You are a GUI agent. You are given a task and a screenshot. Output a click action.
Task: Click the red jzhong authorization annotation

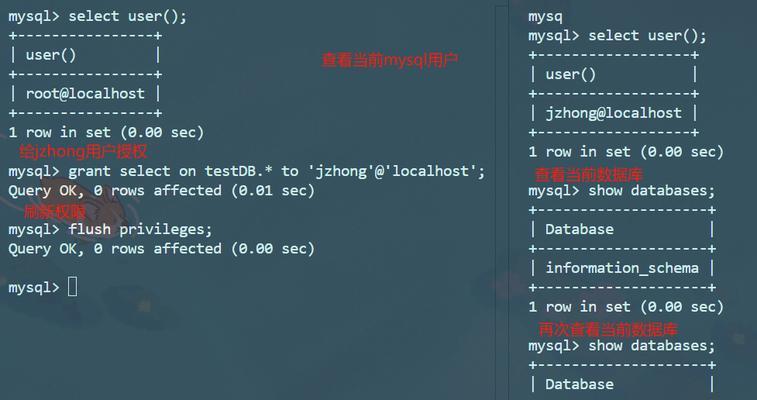point(83,152)
